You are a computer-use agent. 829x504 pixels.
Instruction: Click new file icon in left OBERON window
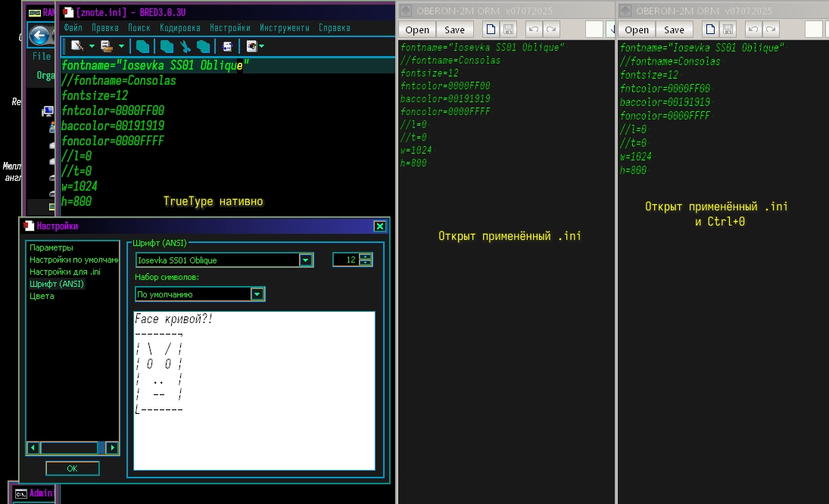(x=491, y=30)
